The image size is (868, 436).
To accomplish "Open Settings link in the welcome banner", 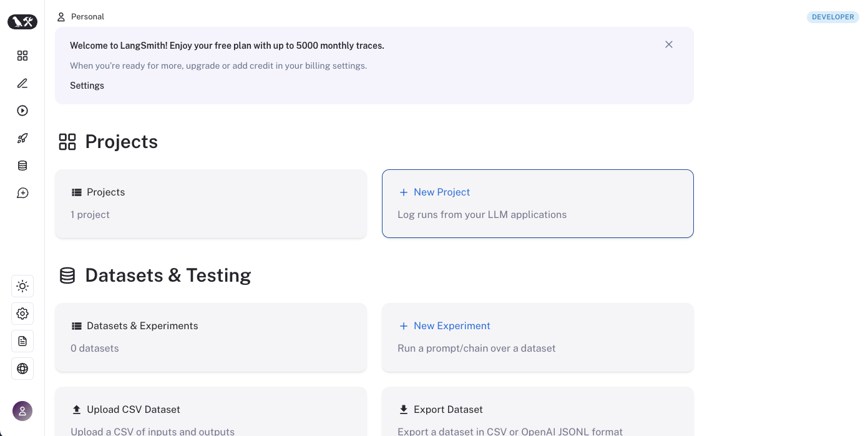I will [87, 86].
